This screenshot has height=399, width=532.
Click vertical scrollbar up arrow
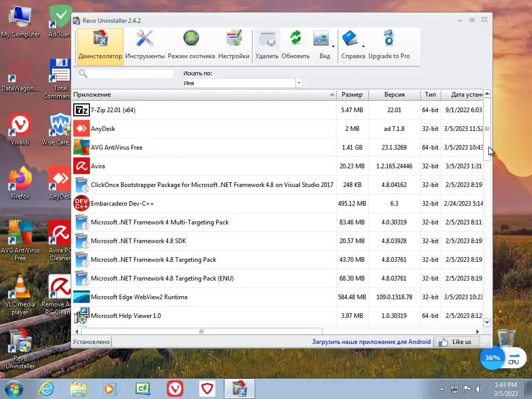(487, 94)
